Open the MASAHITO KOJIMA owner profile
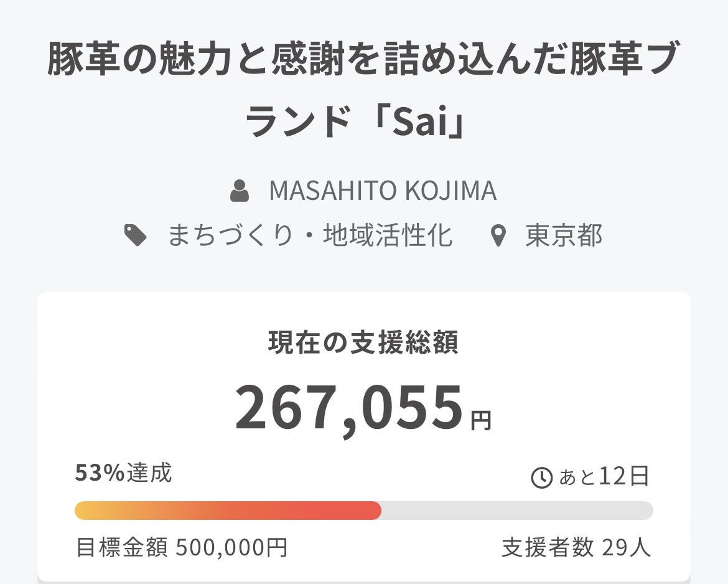Screen dimensions: 728x584 [383, 191]
